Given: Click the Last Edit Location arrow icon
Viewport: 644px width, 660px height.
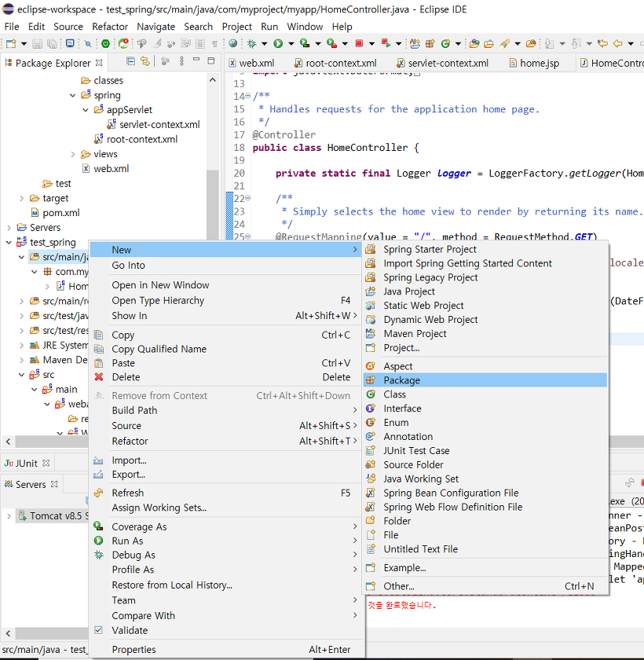Looking at the screenshot, I should [603, 43].
